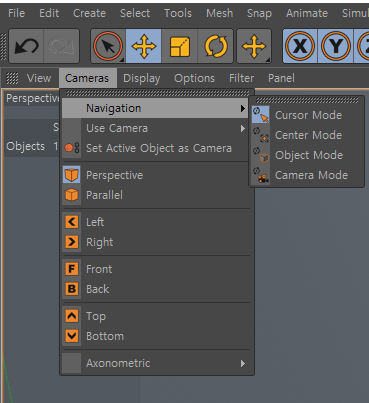Open the viewport View menu
This screenshot has width=369, height=403.
point(39,78)
